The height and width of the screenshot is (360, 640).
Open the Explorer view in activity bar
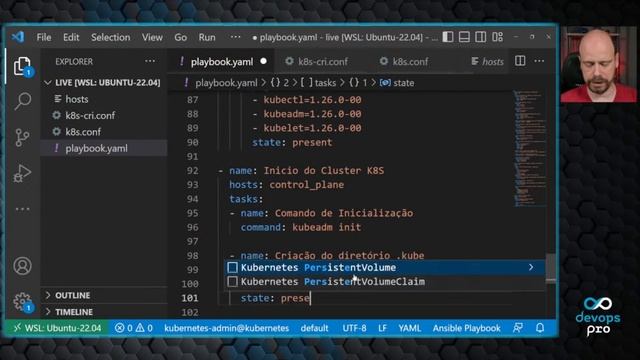(22, 66)
